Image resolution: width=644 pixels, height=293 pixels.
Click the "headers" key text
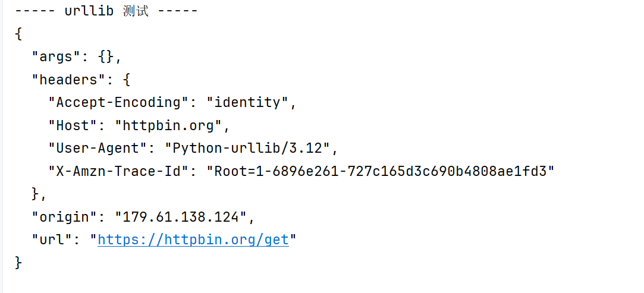pyautogui.click(x=68, y=80)
